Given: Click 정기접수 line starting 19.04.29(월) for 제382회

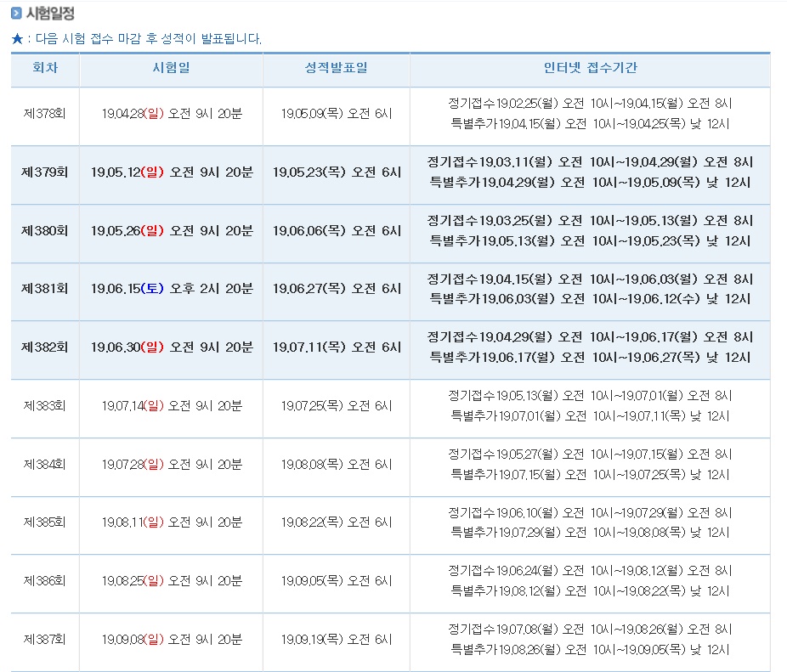Looking at the screenshot, I should 590,337.
